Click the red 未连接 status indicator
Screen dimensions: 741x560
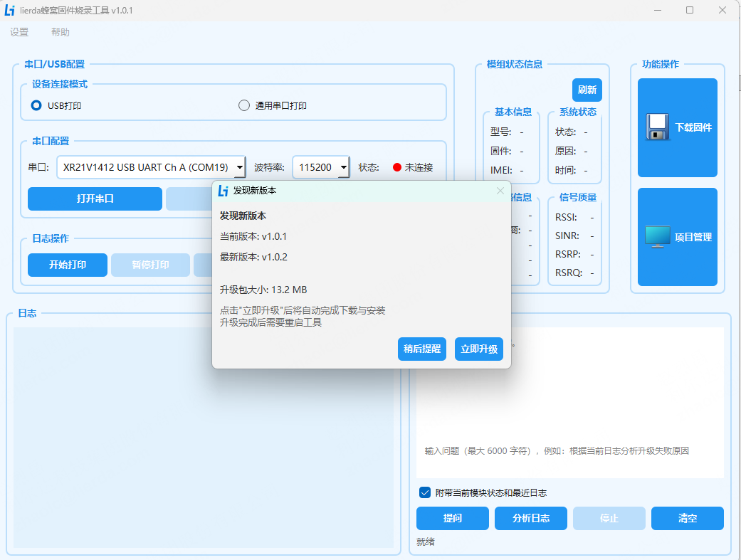[397, 167]
